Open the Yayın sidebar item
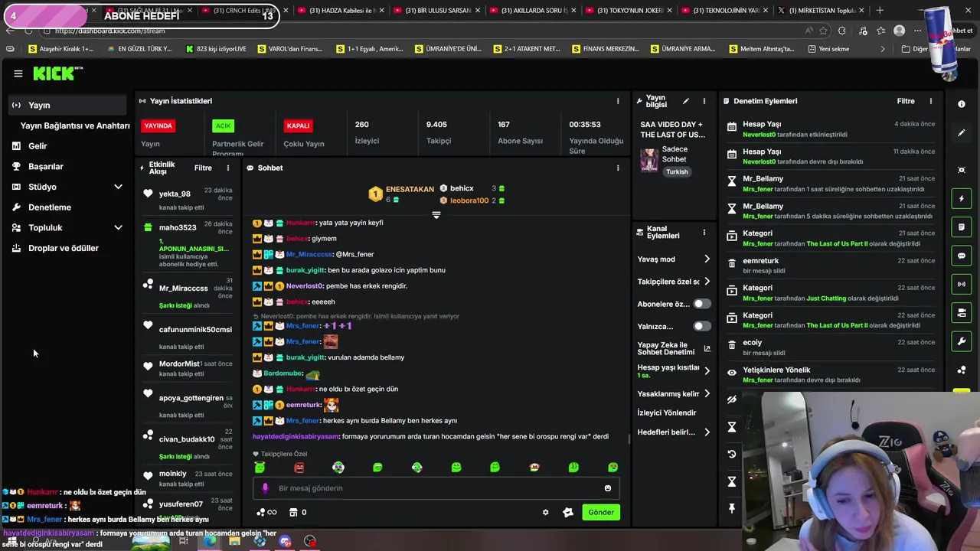 (x=67, y=105)
